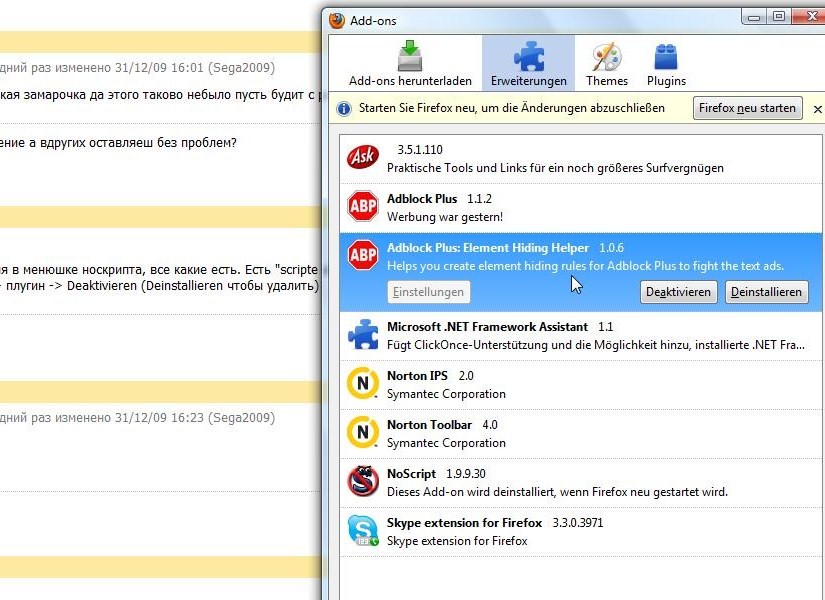Click the Norton IPS icon

point(363,383)
